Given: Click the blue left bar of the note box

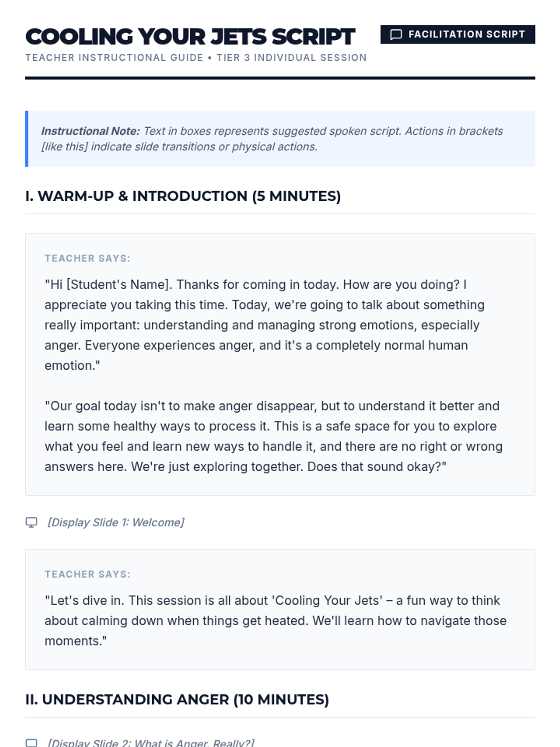Looking at the screenshot, I should coord(27,139).
